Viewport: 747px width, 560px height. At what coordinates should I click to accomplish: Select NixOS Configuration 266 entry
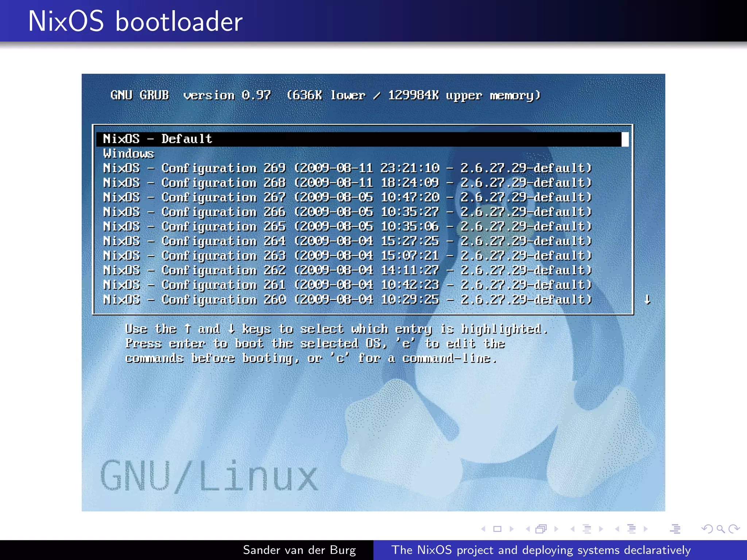[x=362, y=212]
